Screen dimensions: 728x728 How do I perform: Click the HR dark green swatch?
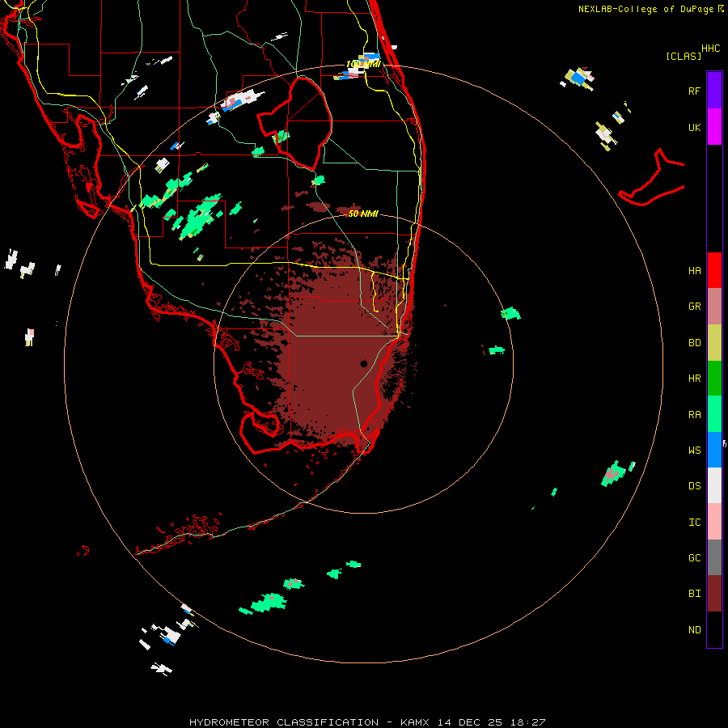pyautogui.click(x=714, y=379)
